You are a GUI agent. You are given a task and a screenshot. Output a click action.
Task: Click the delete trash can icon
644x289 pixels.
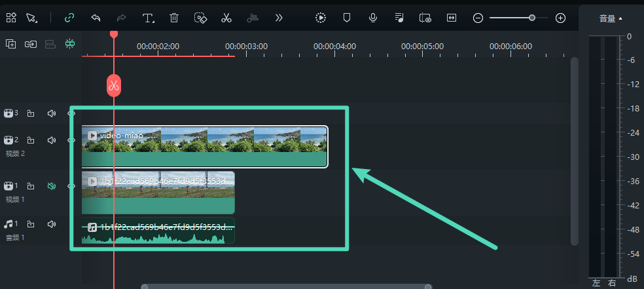point(174,18)
